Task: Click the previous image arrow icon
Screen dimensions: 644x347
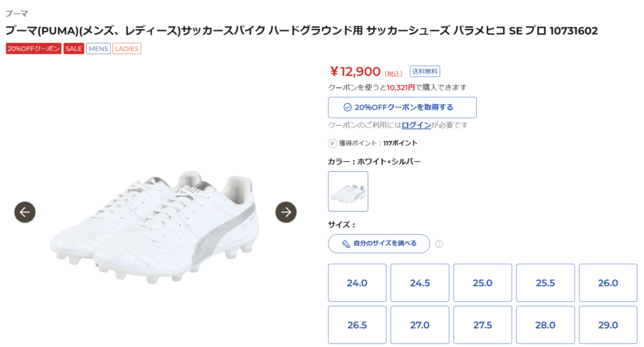Action: point(25,212)
